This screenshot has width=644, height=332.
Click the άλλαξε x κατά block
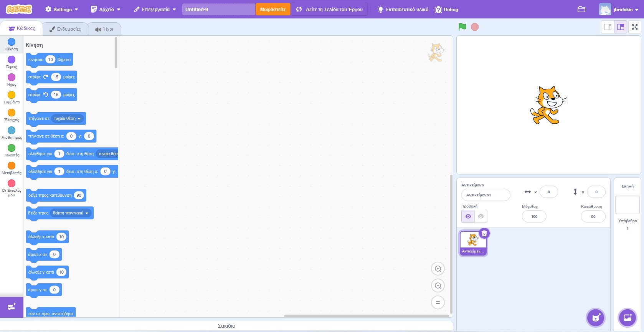[47, 237]
